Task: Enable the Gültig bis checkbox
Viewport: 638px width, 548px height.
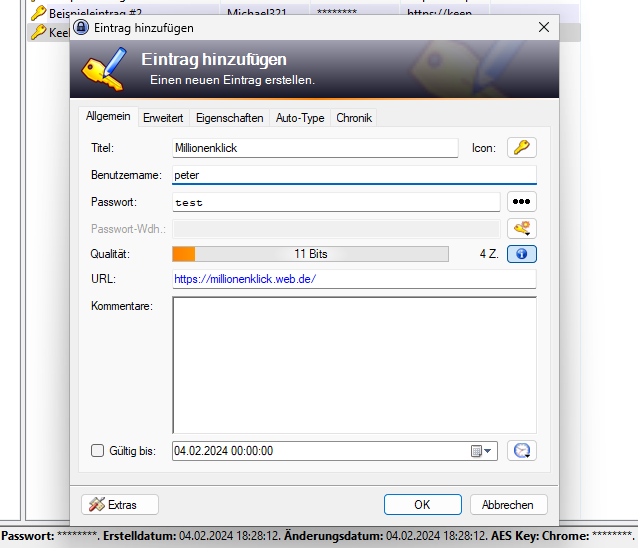Action: coord(97,450)
